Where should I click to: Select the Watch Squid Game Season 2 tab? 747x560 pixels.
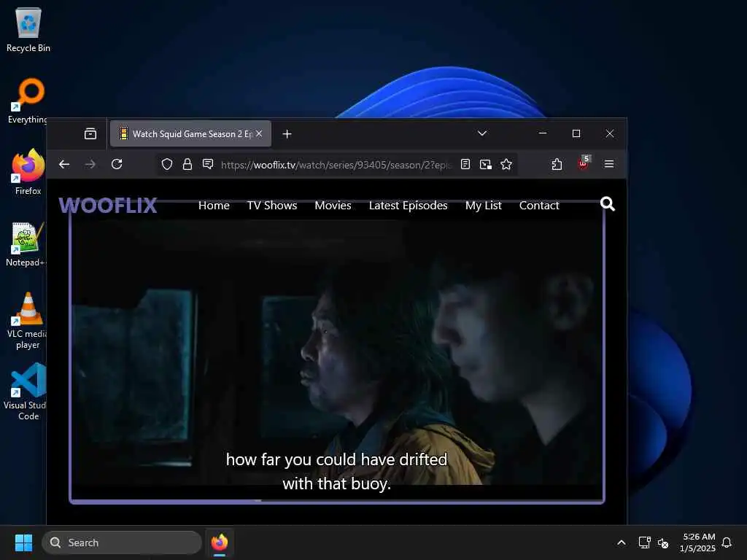pyautogui.click(x=190, y=134)
